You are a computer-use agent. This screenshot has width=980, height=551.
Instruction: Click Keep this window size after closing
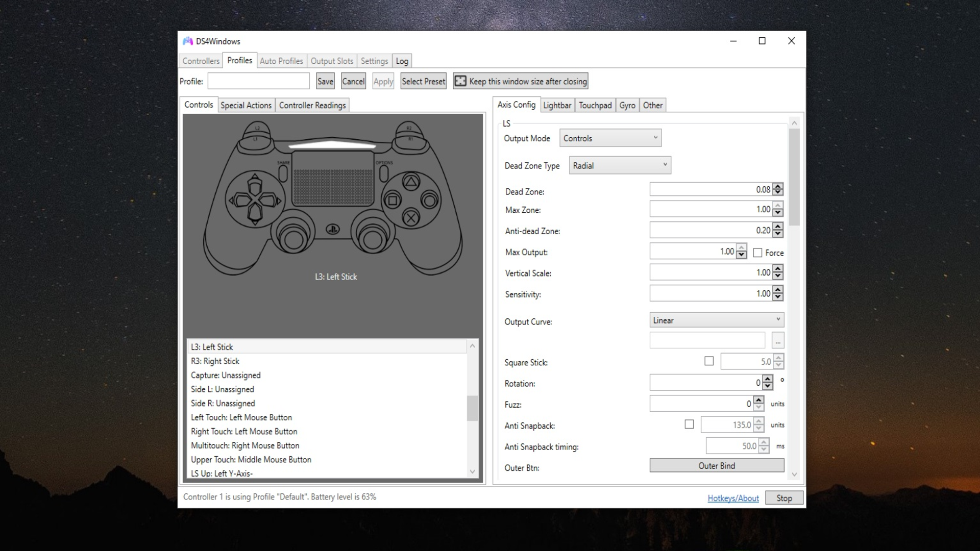click(x=521, y=81)
